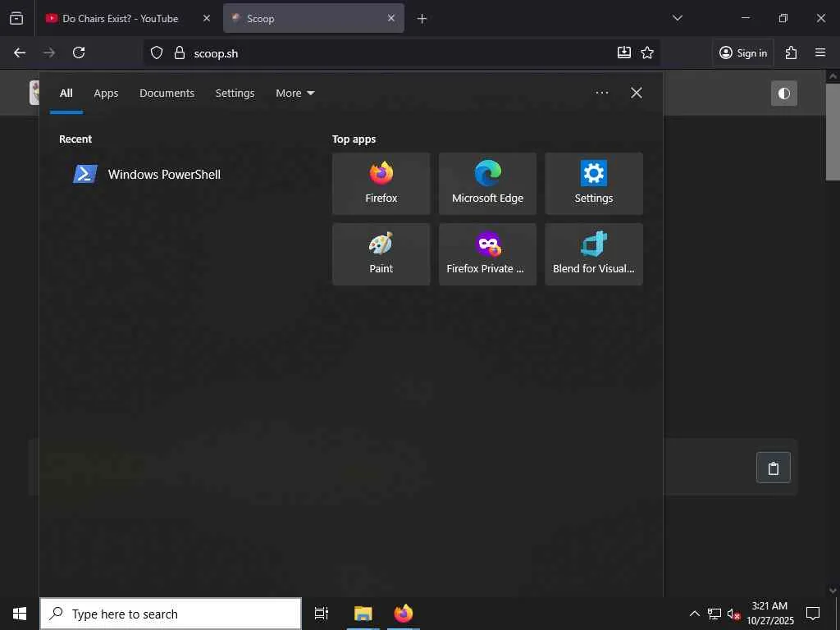Close the Scoop browser tab
840x630 pixels.
coord(391,18)
